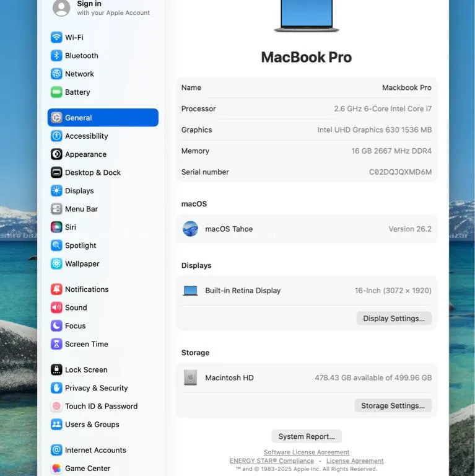
Task: Open the Accessibility icon
Action: pos(56,136)
